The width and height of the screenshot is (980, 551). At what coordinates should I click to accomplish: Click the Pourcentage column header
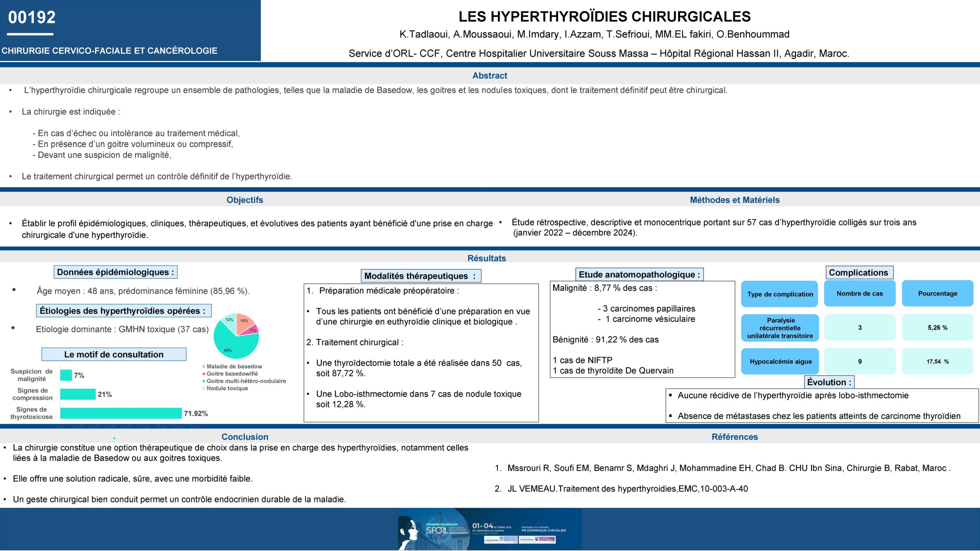coord(937,293)
